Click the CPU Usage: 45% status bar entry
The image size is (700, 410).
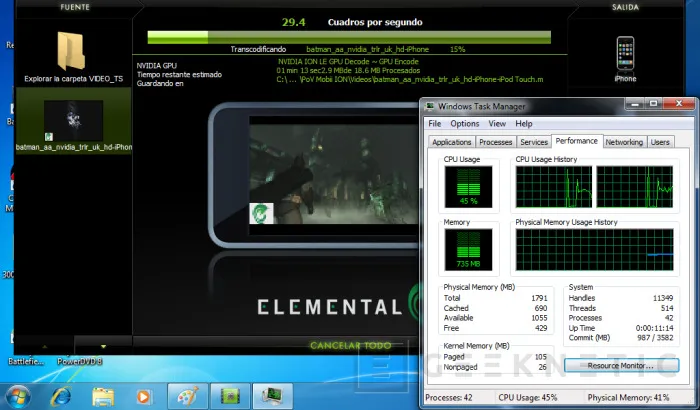pos(528,397)
